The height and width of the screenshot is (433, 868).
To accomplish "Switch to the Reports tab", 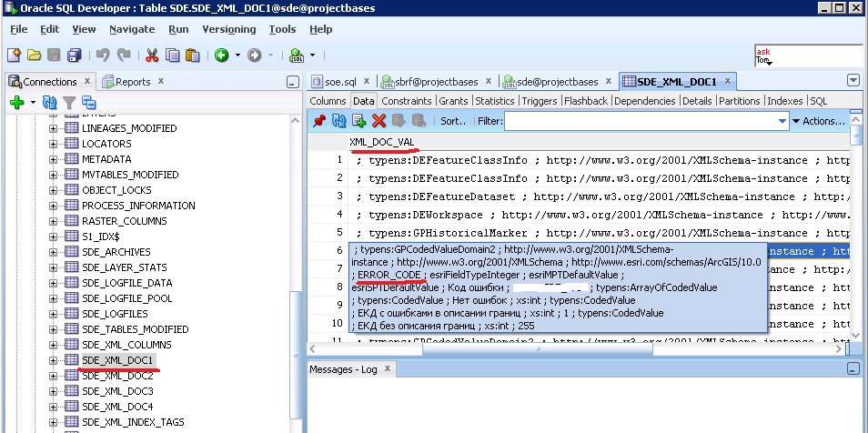I will point(132,81).
